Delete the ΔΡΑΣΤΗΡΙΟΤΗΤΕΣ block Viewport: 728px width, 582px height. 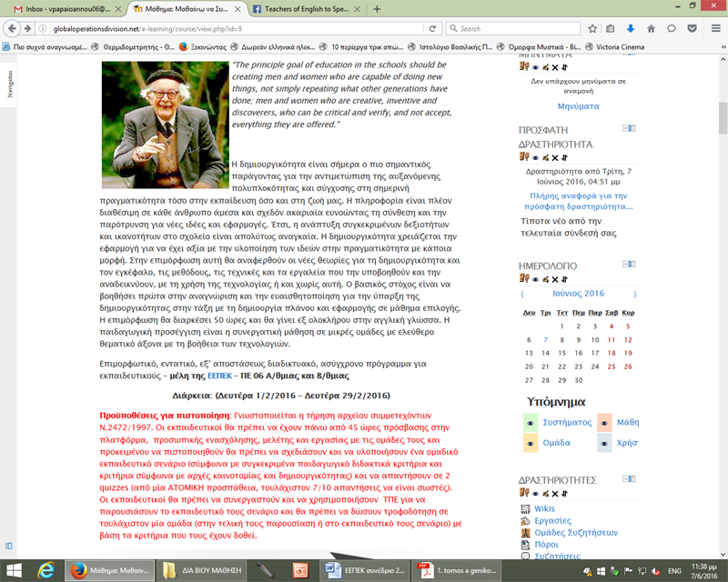555,494
